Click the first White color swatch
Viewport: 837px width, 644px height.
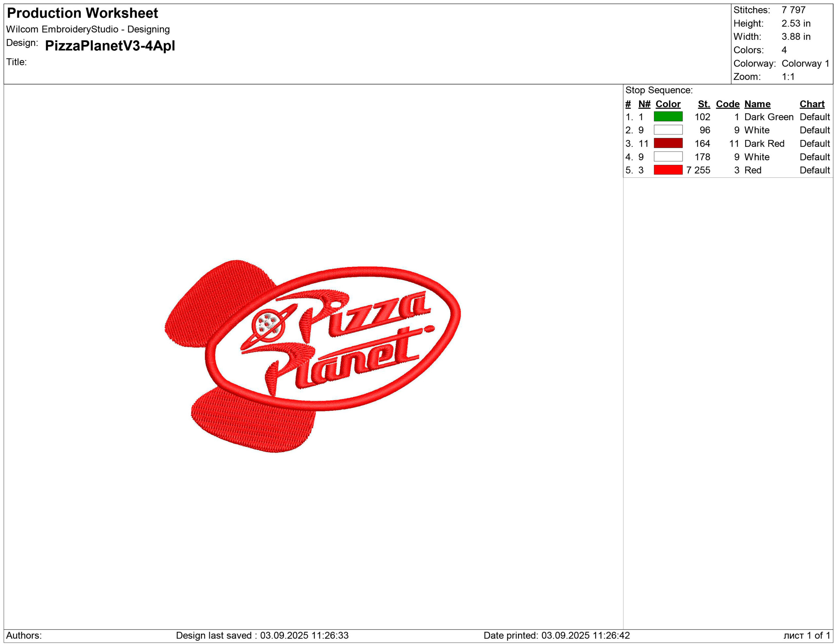pos(668,130)
